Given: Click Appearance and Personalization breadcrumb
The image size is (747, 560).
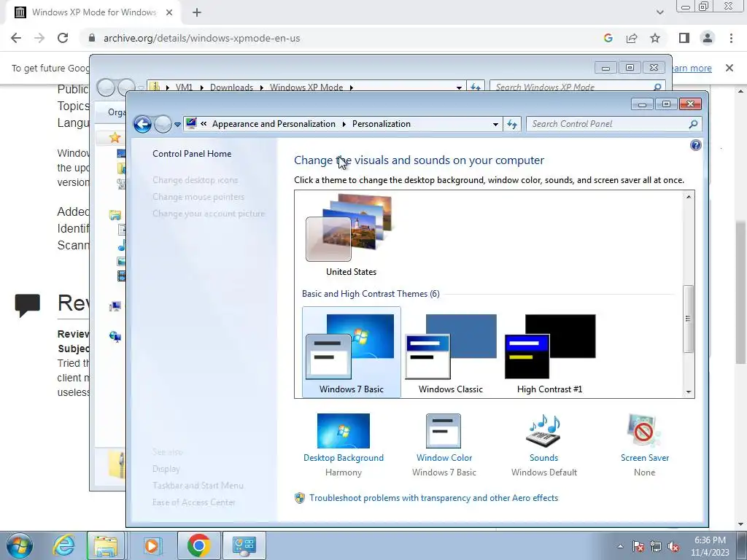Looking at the screenshot, I should [274, 124].
